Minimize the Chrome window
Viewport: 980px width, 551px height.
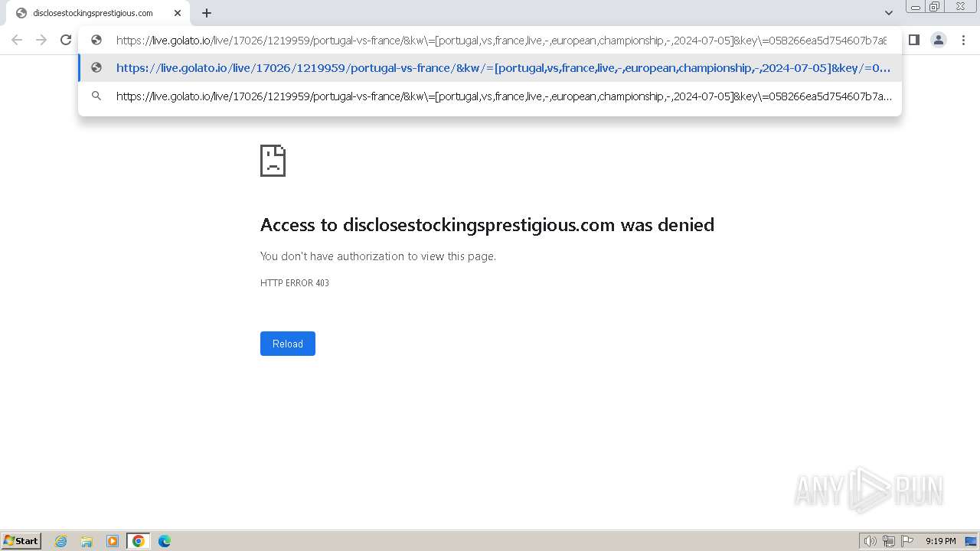coord(916,7)
